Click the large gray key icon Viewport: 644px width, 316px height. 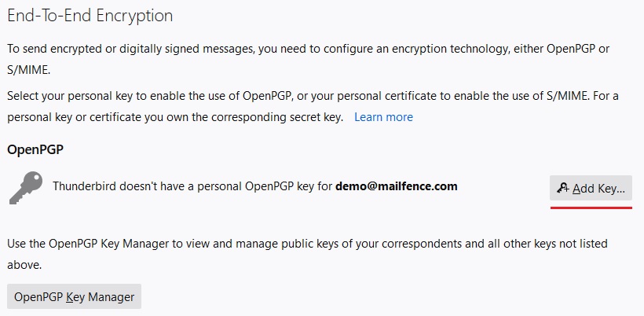26,188
